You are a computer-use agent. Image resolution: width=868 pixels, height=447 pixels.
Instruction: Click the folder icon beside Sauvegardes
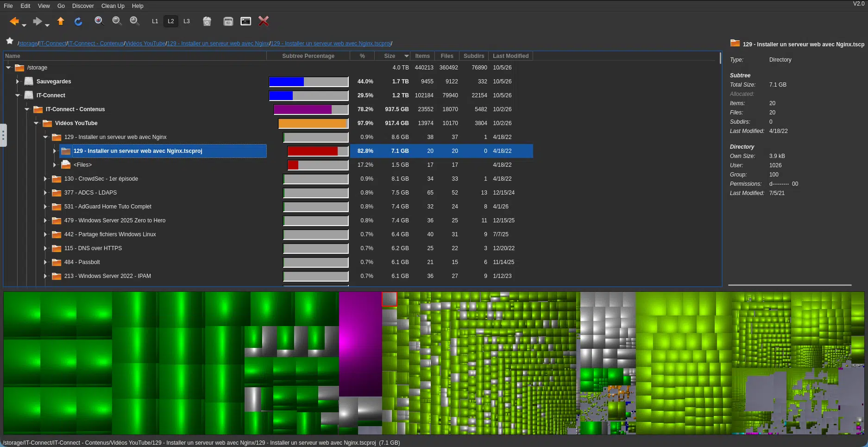pos(29,82)
